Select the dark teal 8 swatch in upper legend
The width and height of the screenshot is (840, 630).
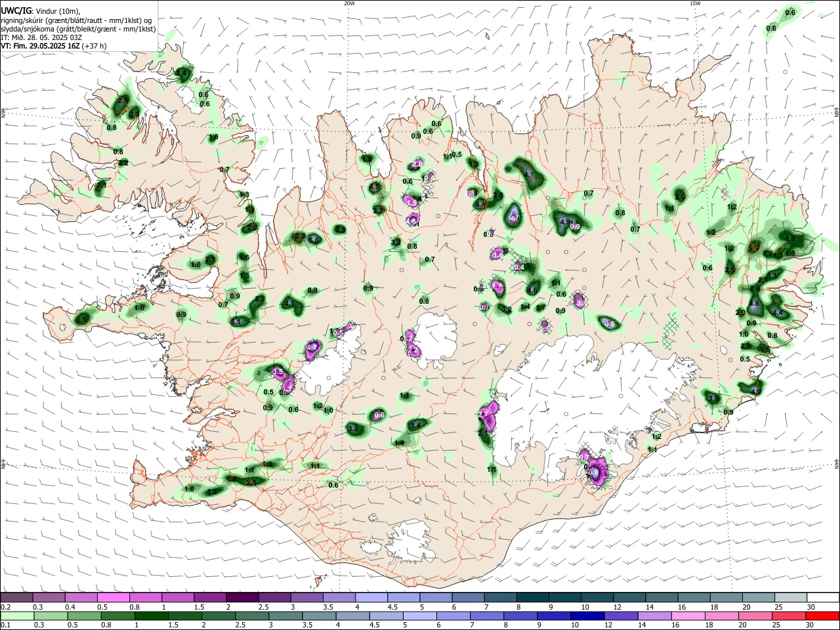click(x=532, y=597)
